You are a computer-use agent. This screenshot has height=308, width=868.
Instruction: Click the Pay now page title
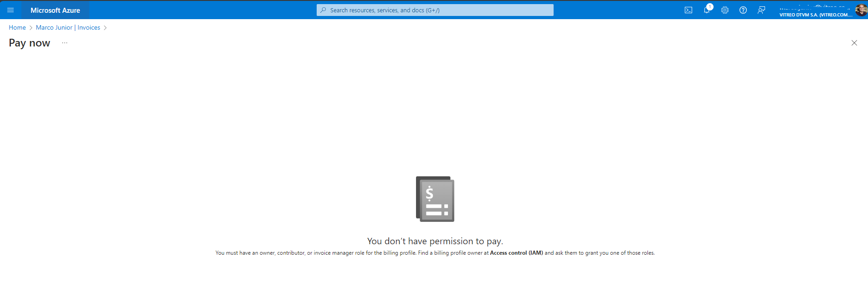click(30, 43)
